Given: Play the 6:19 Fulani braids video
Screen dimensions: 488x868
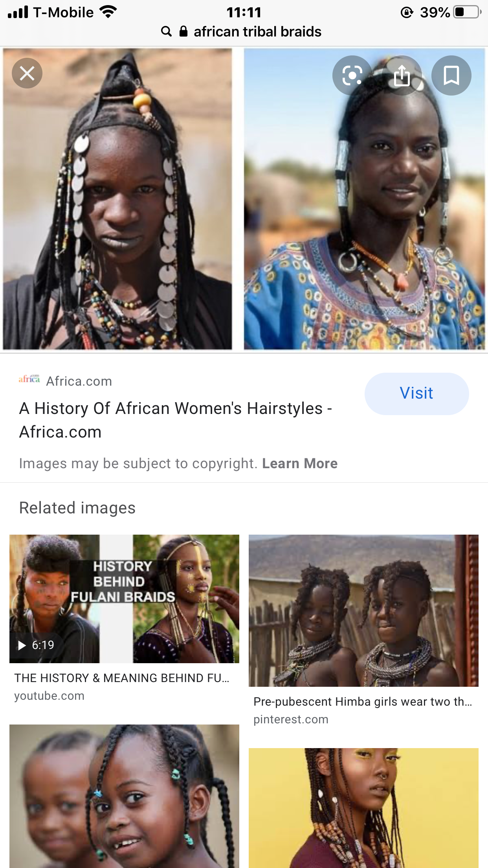Looking at the screenshot, I should [x=124, y=599].
